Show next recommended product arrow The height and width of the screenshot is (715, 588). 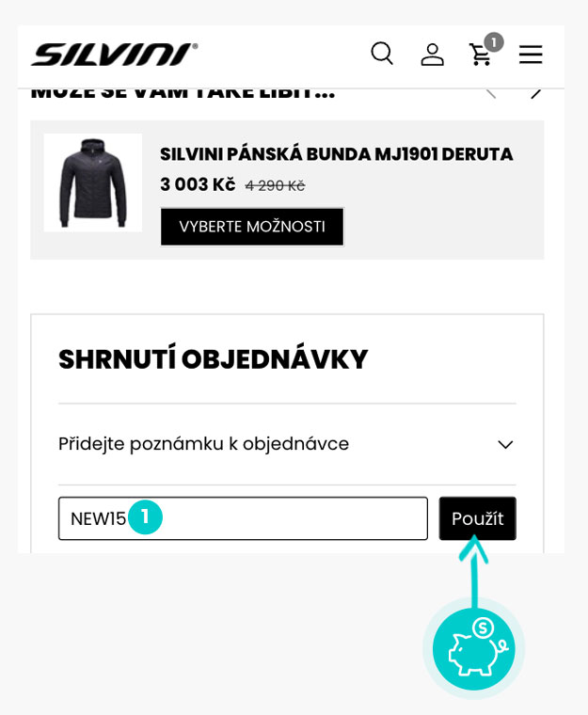535,92
